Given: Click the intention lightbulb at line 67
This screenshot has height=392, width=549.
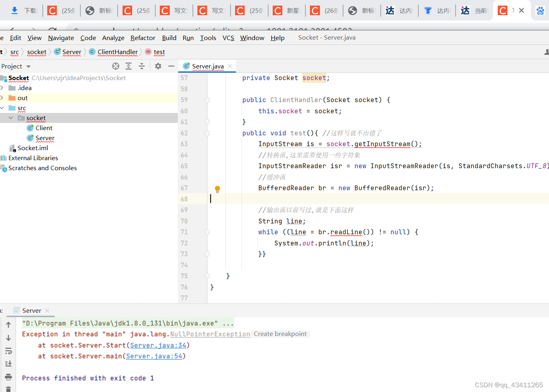Looking at the screenshot, I should pos(217,188).
